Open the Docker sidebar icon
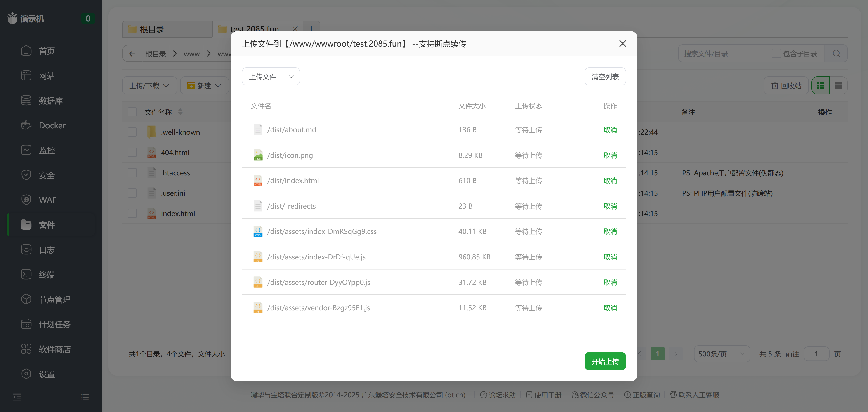This screenshot has height=412, width=868. (x=26, y=125)
